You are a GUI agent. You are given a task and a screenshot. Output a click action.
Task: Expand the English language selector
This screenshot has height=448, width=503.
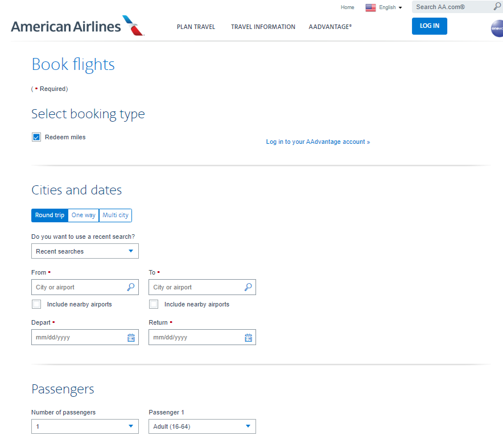pos(389,7)
